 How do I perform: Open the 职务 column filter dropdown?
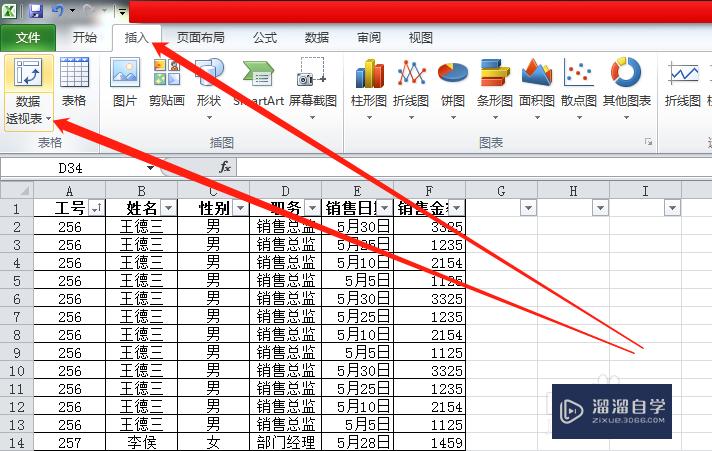click(x=312, y=208)
